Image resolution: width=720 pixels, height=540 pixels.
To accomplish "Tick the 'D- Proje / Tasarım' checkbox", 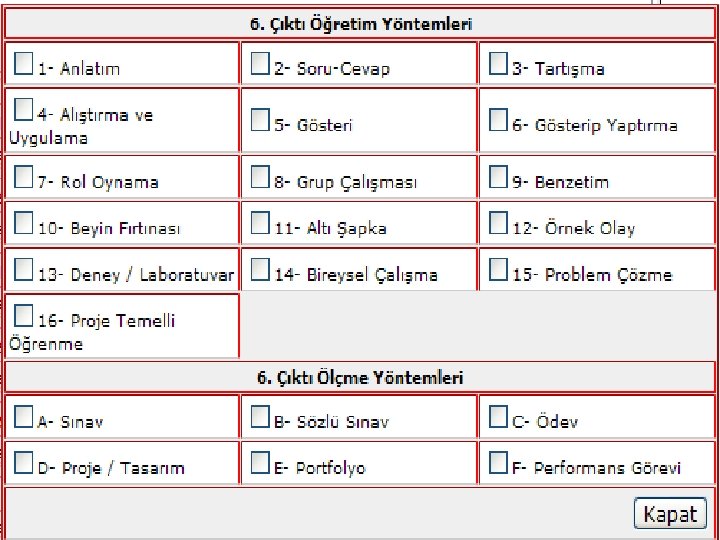I will 24,465.
